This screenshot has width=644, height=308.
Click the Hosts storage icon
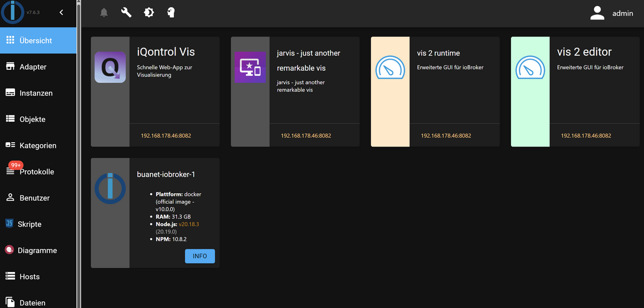click(x=10, y=276)
